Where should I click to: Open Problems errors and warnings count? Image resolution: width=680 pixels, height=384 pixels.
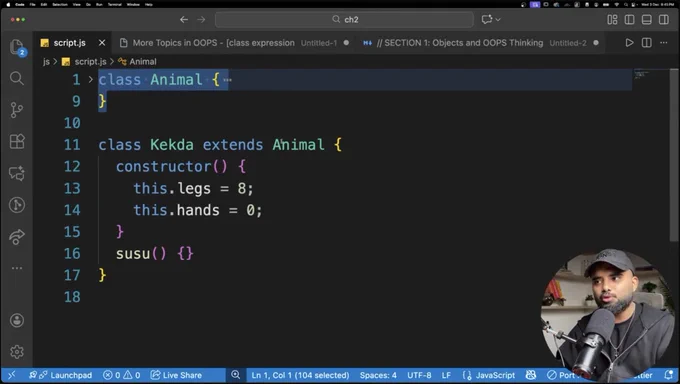(x=121, y=375)
